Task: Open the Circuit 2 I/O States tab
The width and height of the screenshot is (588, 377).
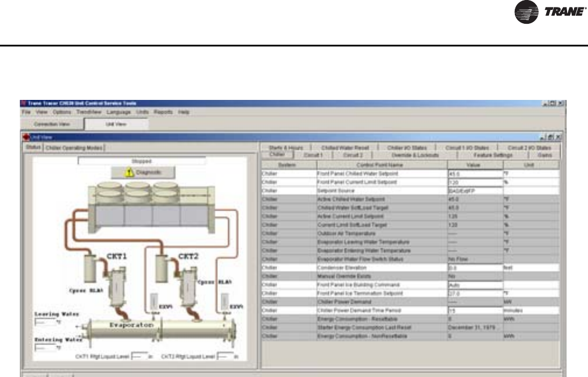Action: click(x=529, y=148)
